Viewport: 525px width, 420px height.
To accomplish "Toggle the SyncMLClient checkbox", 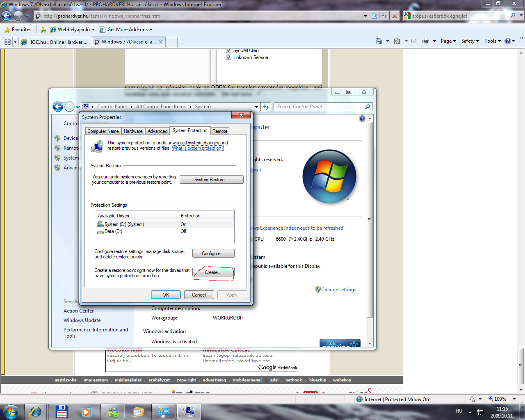I will 229,50.
